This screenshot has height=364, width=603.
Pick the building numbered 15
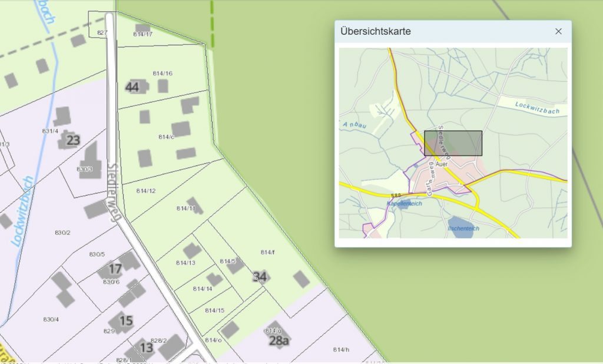pos(126,321)
